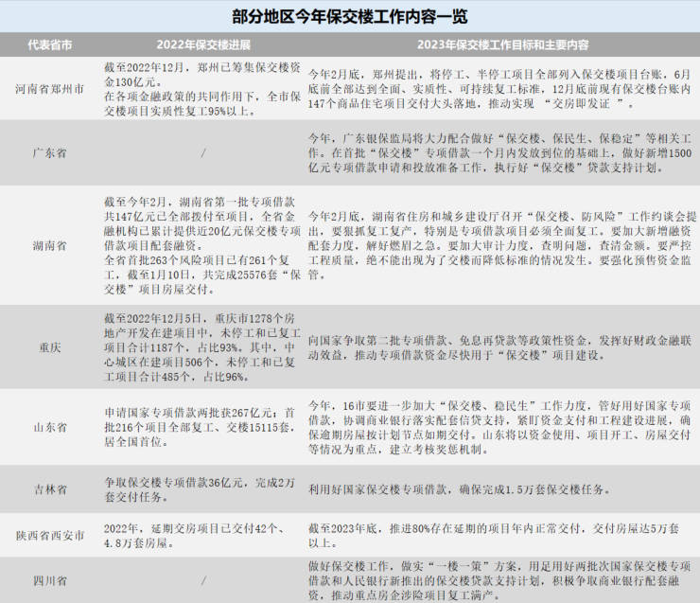Screen dimensions: 700x603
Task: Click the slash cell in 广东省 row
Action: [x=203, y=153]
